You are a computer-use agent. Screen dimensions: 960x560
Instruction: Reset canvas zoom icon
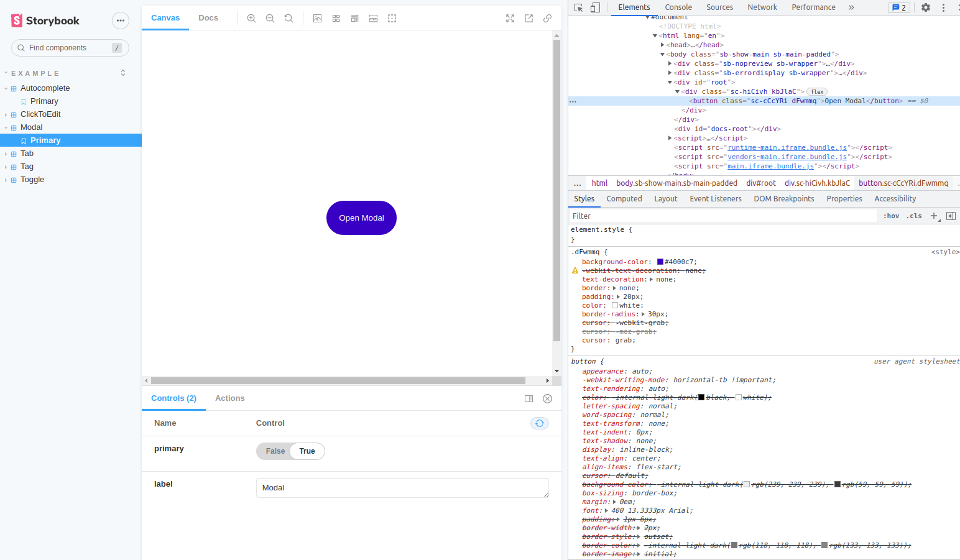[x=288, y=19]
